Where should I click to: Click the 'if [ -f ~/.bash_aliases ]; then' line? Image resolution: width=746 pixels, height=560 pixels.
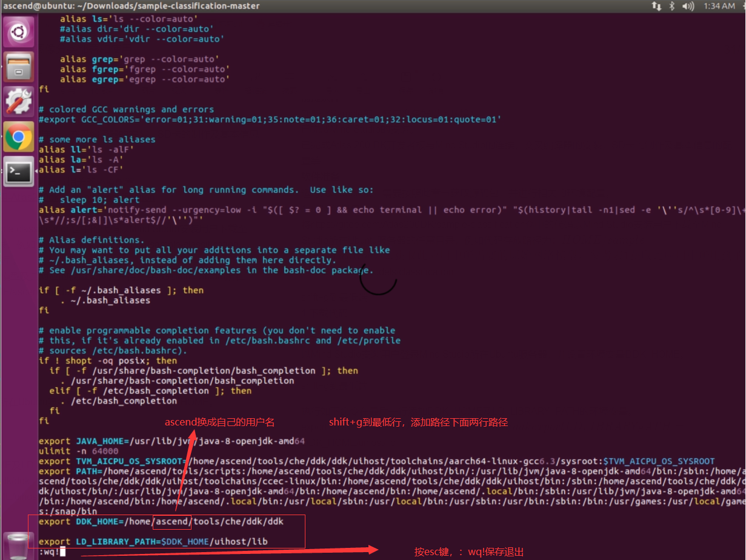tap(121, 290)
